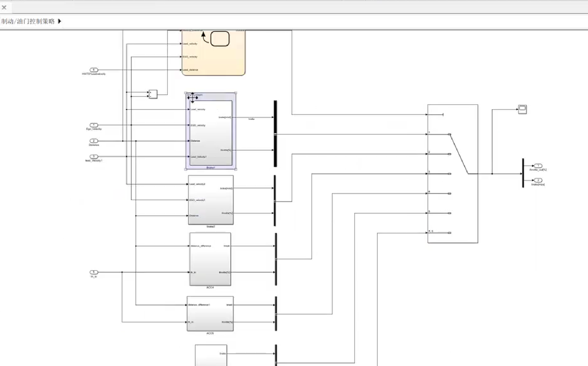588x366 pixels.
Task: Select the mux bar after Brake1
Action: [275, 133]
